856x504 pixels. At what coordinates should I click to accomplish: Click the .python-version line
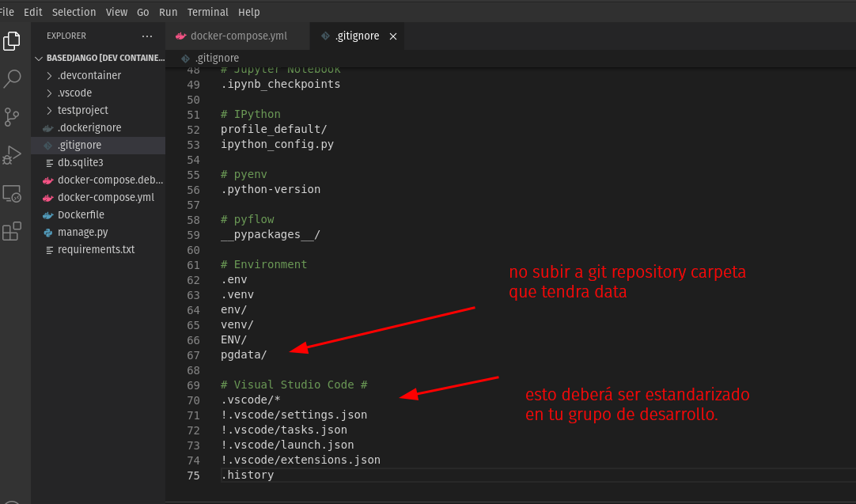pos(271,189)
